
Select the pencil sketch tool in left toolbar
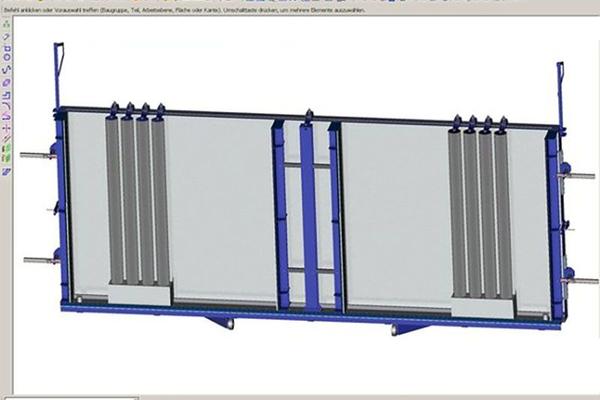[5, 38]
